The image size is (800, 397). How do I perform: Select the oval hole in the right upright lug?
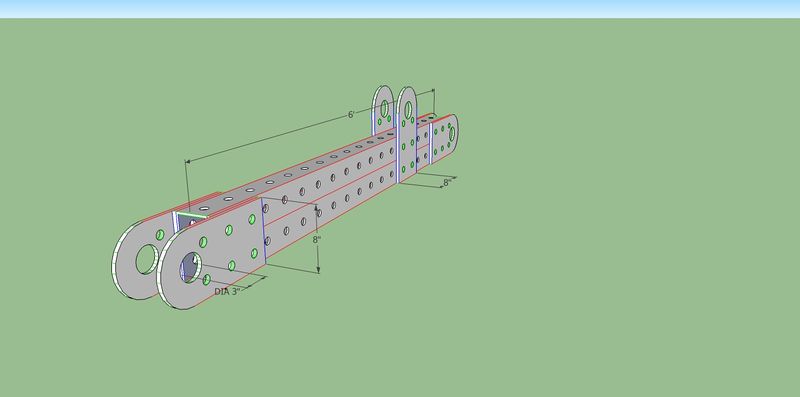point(408,110)
